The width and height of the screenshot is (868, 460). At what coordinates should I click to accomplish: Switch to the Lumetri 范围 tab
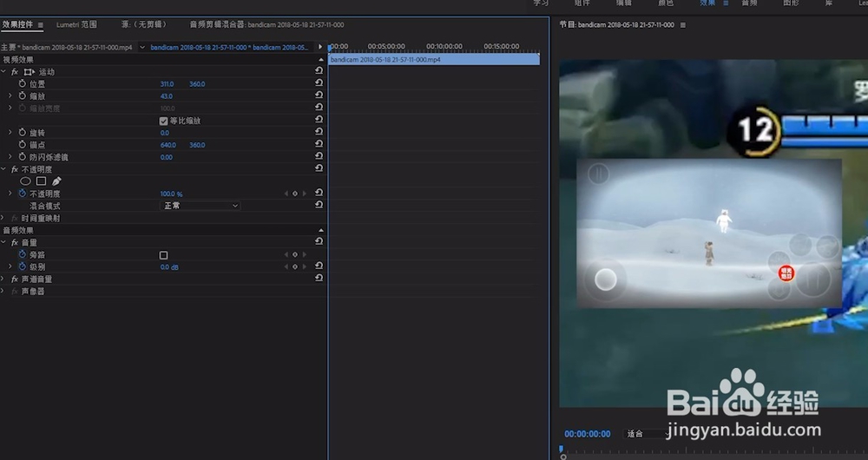(x=76, y=24)
